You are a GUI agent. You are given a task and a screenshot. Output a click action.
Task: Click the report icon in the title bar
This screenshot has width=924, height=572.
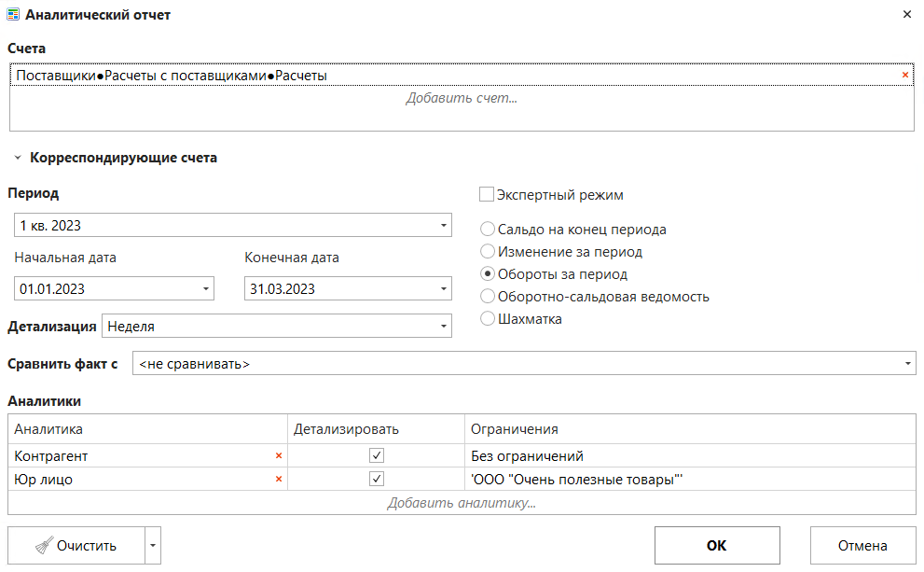[13, 15]
